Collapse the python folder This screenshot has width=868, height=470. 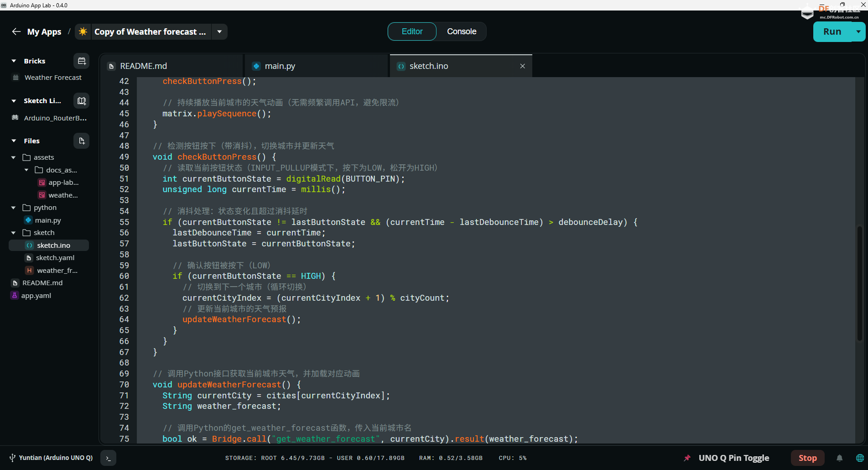[13, 207]
